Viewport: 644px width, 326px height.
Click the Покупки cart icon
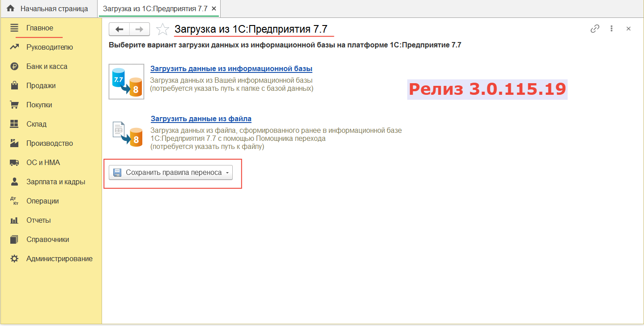14,105
